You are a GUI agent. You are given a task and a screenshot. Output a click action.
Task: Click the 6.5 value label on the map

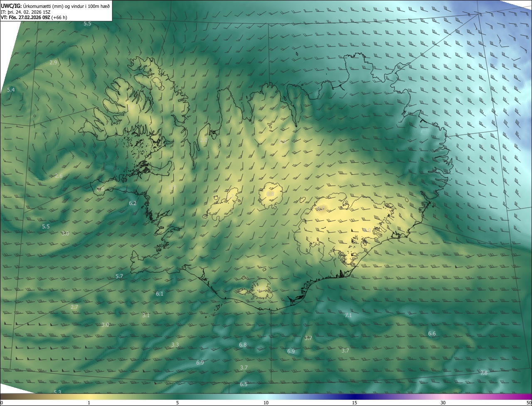244,384
